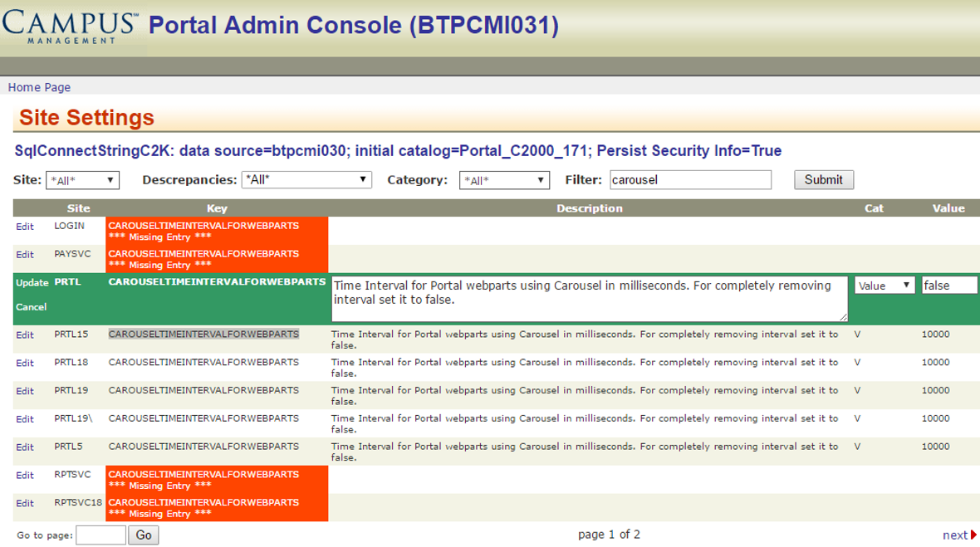Viewport: 980px width, 547px height.
Task: Go to next page of results
Action: coord(958,535)
